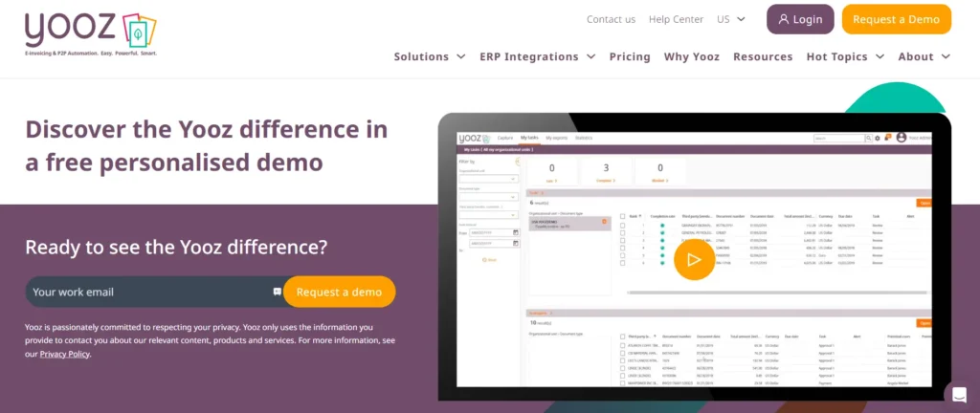Click the autofill icon inside the email field
Viewport: 980px width, 413px height.
pos(277,292)
